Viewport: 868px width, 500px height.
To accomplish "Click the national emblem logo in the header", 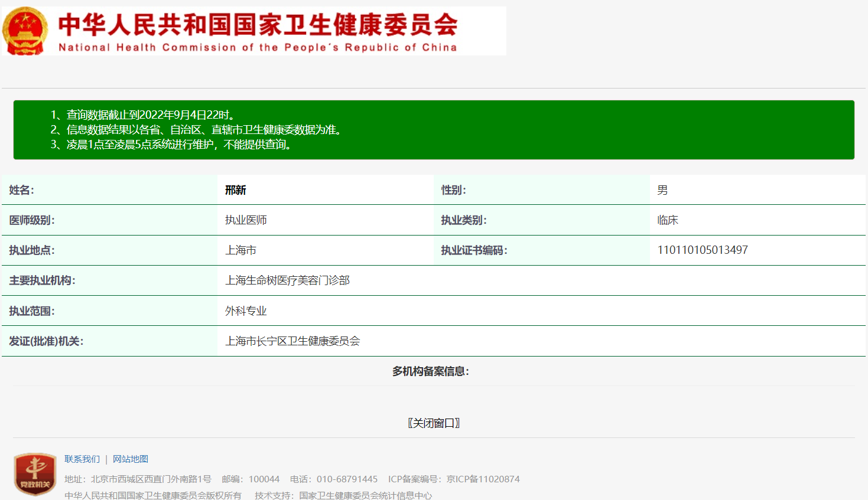I will pos(25,31).
